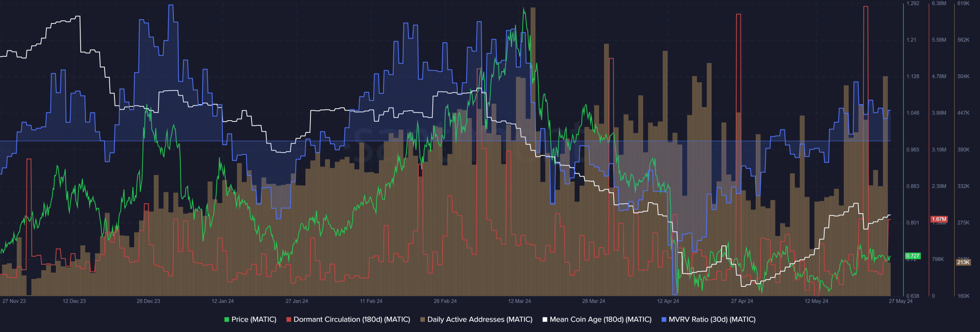Click the 5.58M circulation axis value
The width and height of the screenshot is (980, 332).
pyautogui.click(x=939, y=40)
